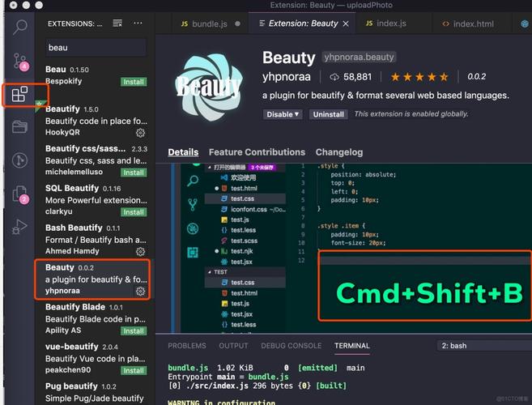532x405 pixels.
Task: Open the OUTPUT panel tab
Action: (233, 346)
